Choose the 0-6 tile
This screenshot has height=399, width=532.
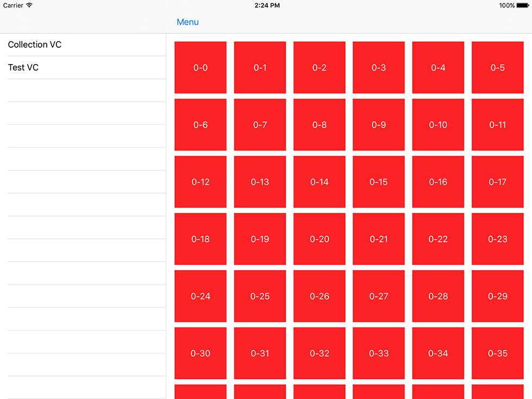(200, 124)
